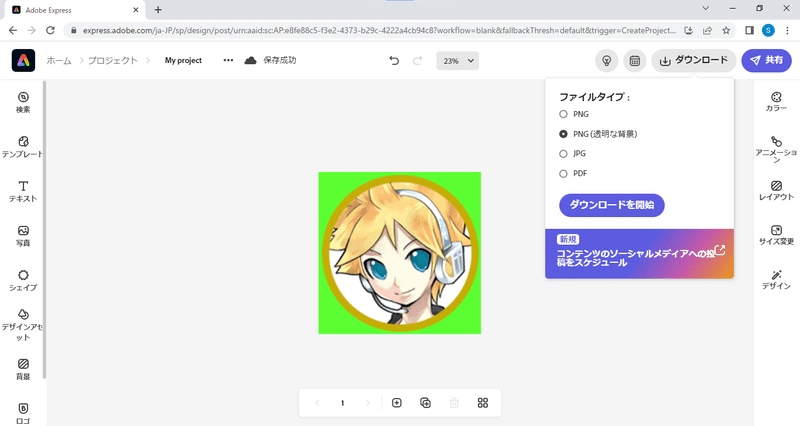Redo the last action
Image resolution: width=800 pixels, height=426 pixels.
coord(417,61)
